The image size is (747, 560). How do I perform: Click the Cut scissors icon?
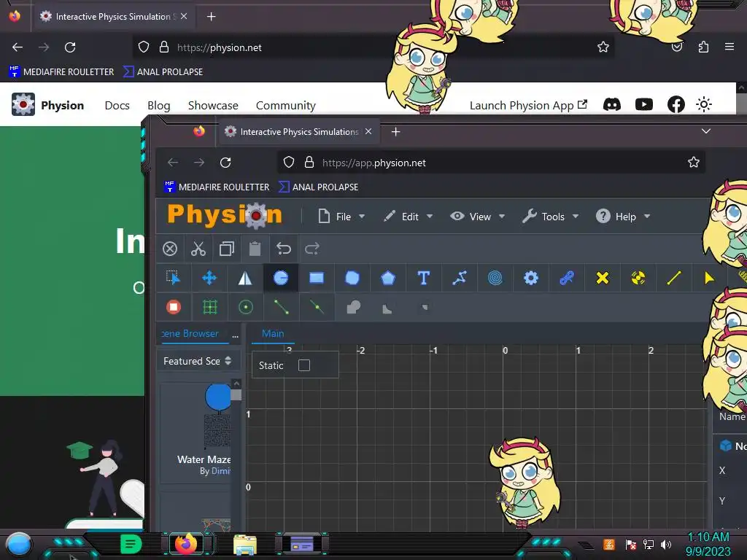(198, 249)
